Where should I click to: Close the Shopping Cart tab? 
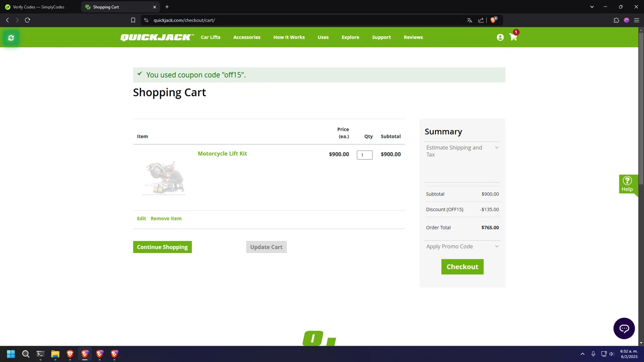[x=155, y=7]
